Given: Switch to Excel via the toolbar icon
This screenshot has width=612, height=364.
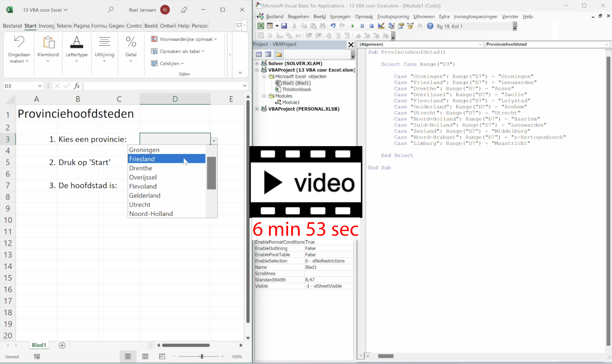Looking at the screenshot, I should point(261,26).
